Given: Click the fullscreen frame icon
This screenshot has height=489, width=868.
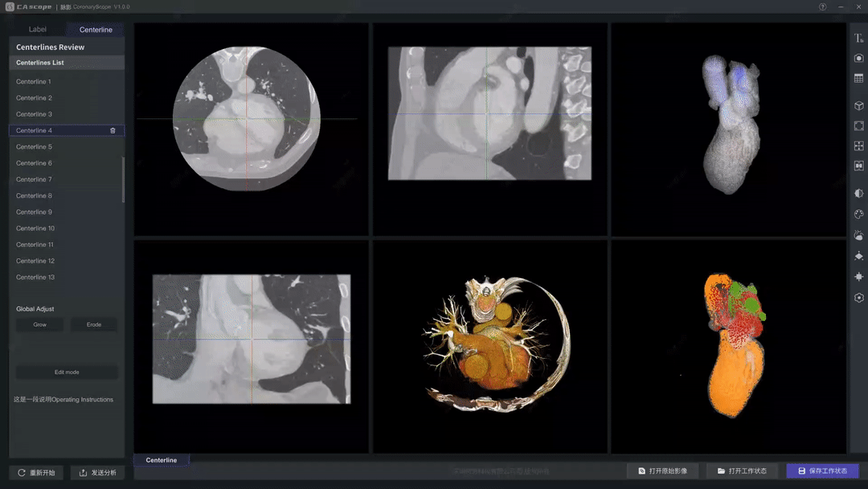Looking at the screenshot, I should coord(858,125).
